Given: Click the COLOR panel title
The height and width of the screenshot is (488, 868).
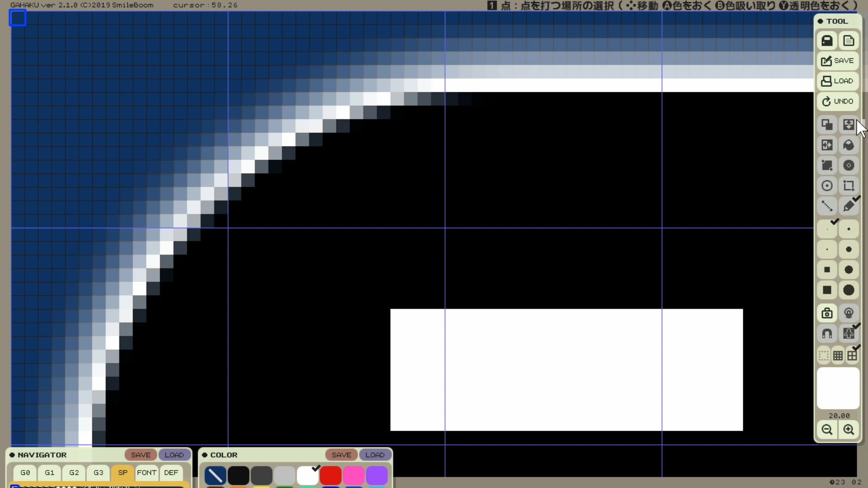Looking at the screenshot, I should click(224, 455).
